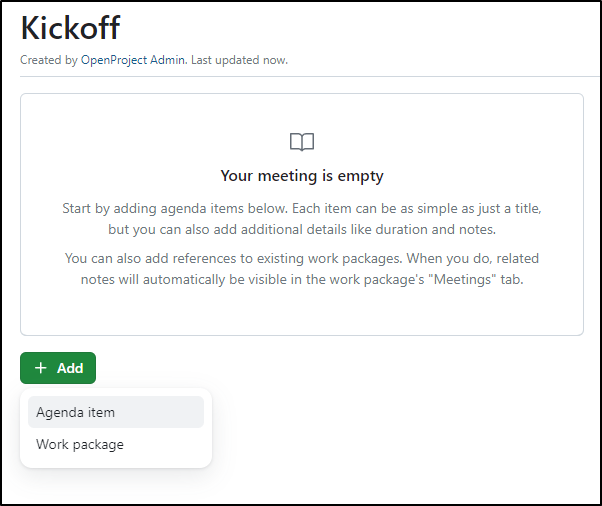Click the 'Your meeting is empty' heading
This screenshot has height=506, width=602.
click(302, 176)
